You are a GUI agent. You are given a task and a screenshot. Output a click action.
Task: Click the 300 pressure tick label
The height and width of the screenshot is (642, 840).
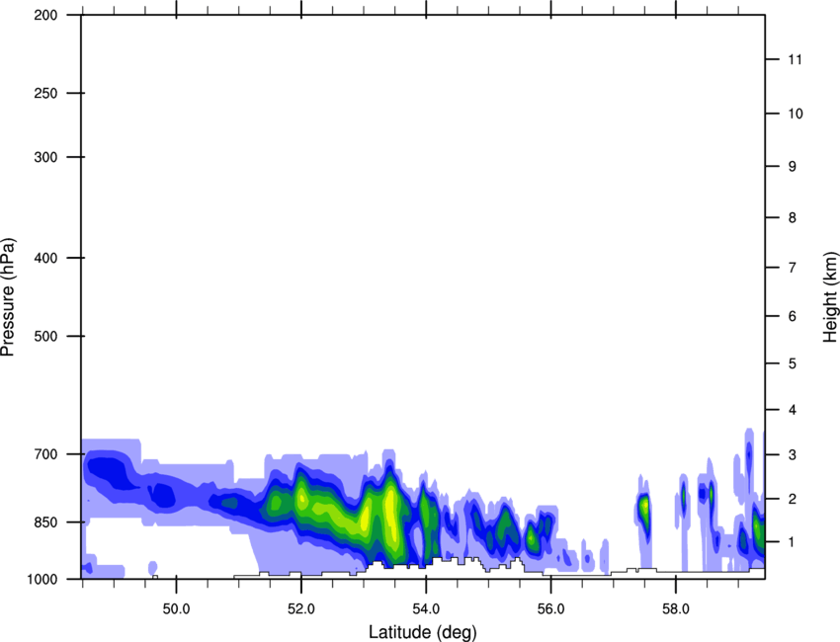pos(45,157)
